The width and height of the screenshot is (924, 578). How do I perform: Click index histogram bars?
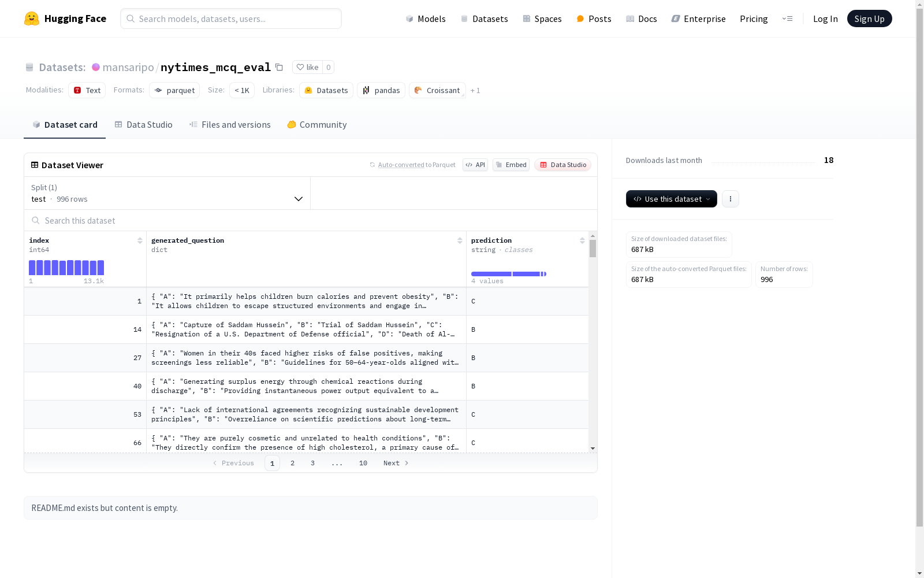point(66,268)
